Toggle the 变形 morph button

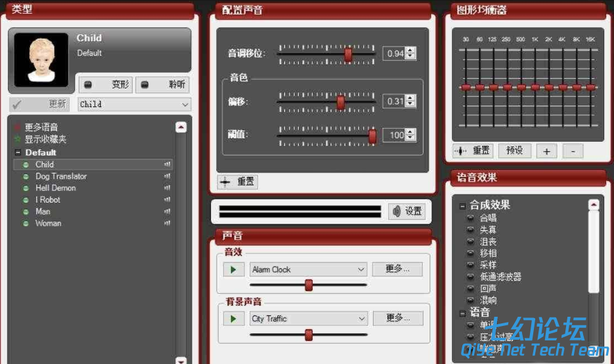(106, 85)
